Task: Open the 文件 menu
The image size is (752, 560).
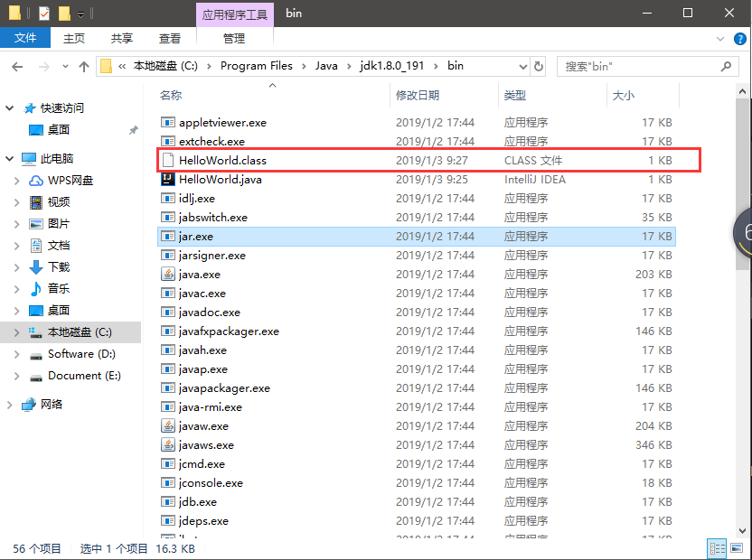Action: coord(25,38)
